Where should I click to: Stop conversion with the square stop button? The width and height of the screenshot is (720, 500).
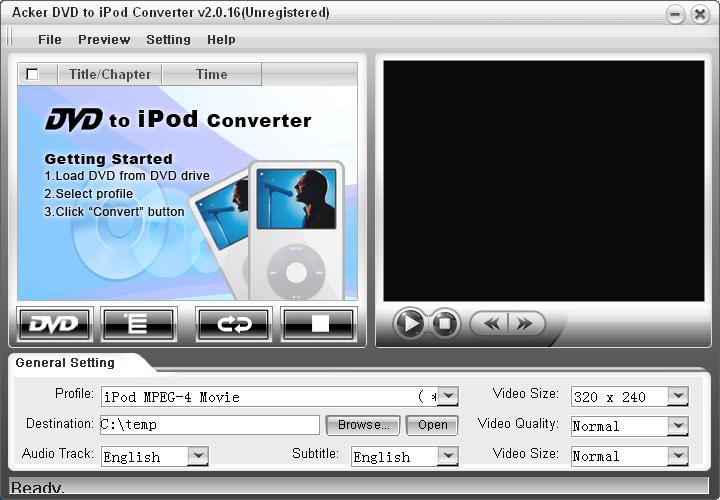pos(319,324)
